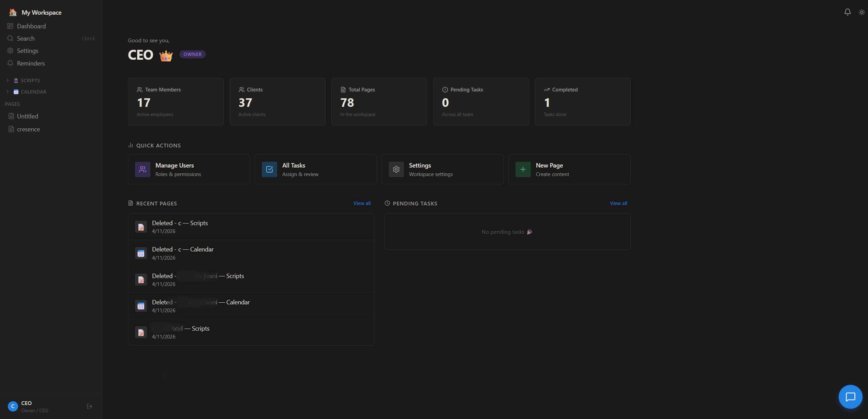Click the Search magnifier icon in sidebar
The width and height of the screenshot is (868, 419).
(x=10, y=38)
